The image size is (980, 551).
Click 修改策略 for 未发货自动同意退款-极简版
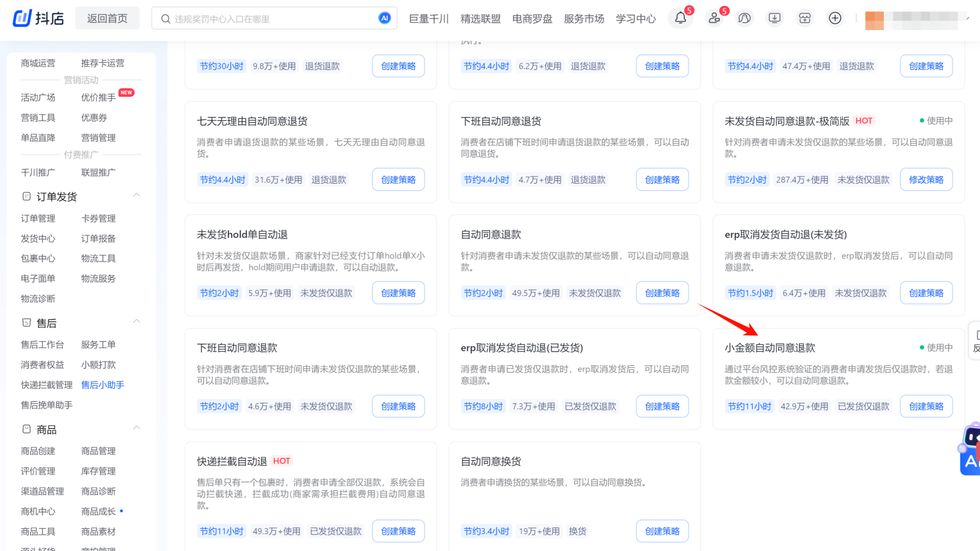tap(926, 180)
